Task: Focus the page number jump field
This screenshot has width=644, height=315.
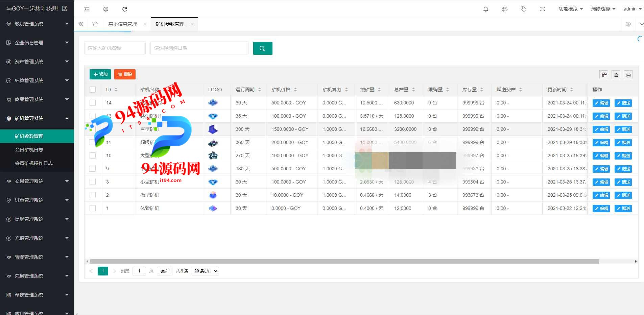Action: [x=139, y=271]
